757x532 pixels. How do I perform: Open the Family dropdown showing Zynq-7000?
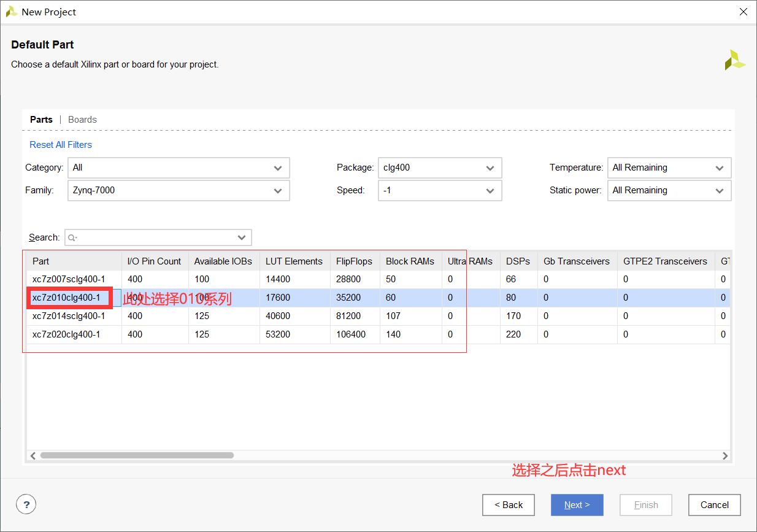179,190
